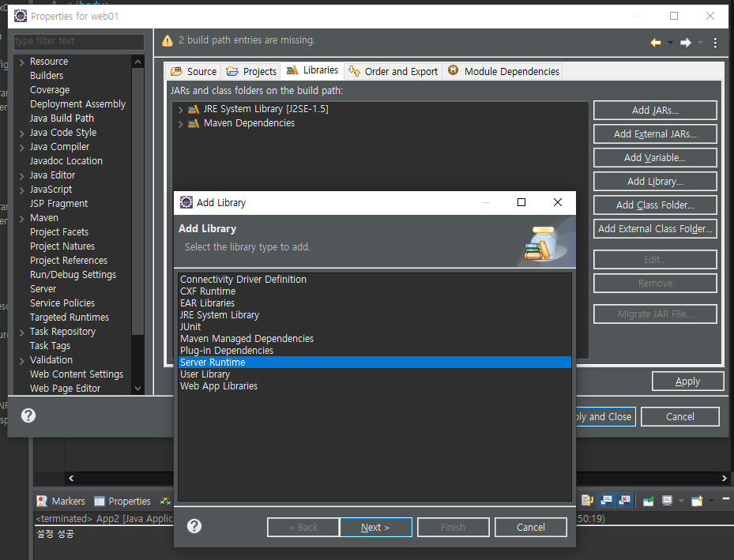
Task: Select Plug-in Dependencies library type
Action: coord(375,351)
